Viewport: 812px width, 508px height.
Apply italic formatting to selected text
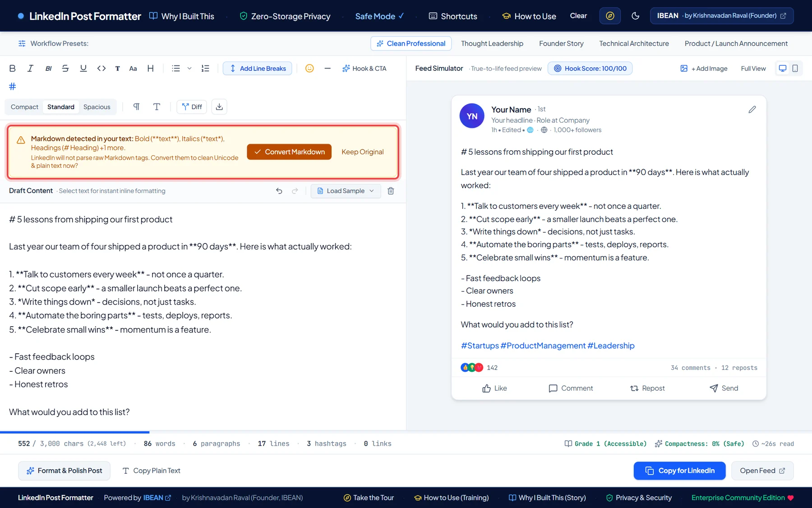30,69
